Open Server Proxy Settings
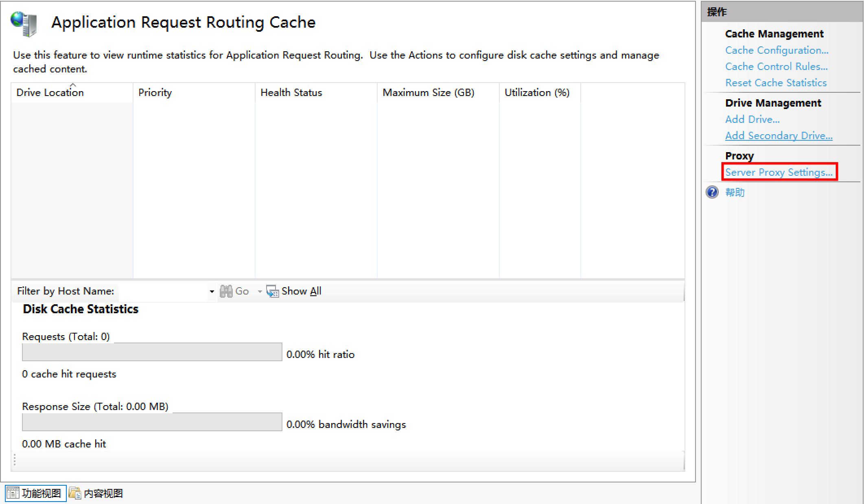The width and height of the screenshot is (864, 504). 779,172
